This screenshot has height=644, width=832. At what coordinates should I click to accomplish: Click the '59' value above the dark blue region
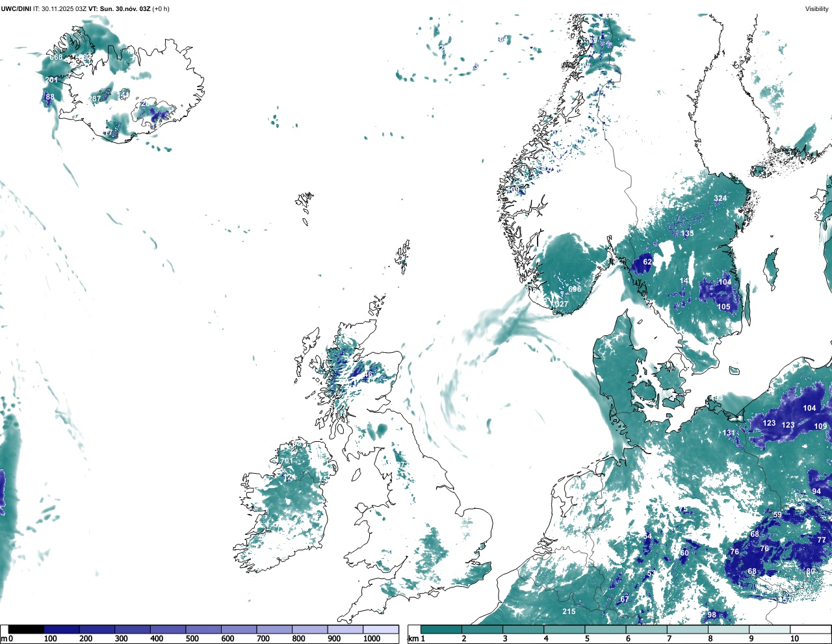[777, 515]
